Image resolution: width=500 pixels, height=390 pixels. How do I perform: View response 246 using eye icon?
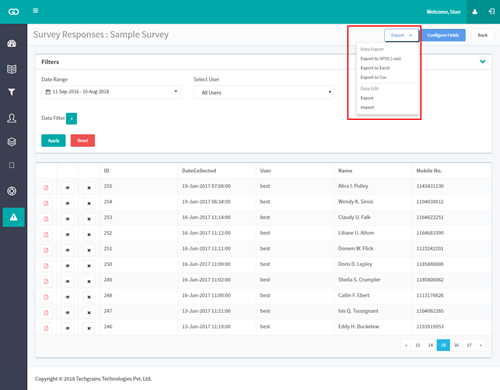pos(68,328)
